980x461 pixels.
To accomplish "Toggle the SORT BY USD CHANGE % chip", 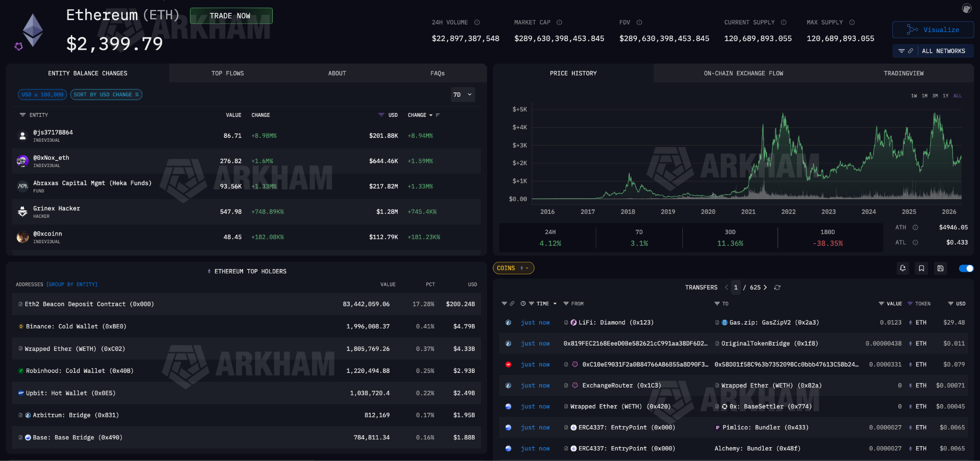I will pos(106,94).
